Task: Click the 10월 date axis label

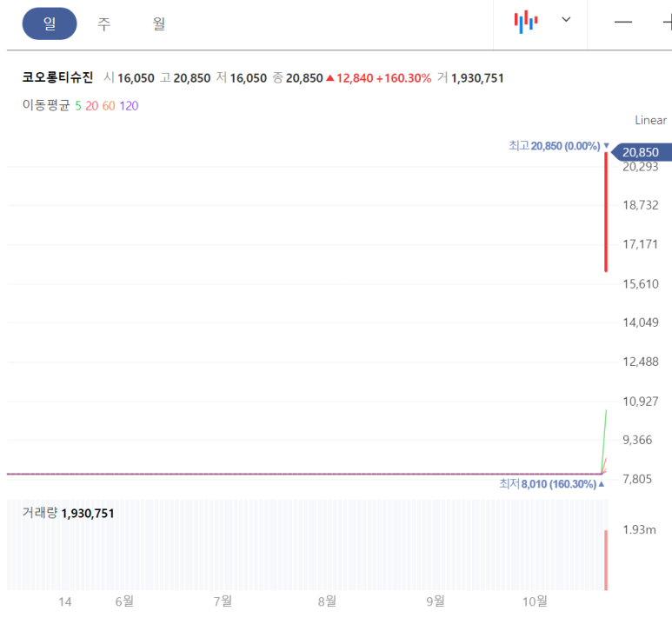Action: point(535,601)
